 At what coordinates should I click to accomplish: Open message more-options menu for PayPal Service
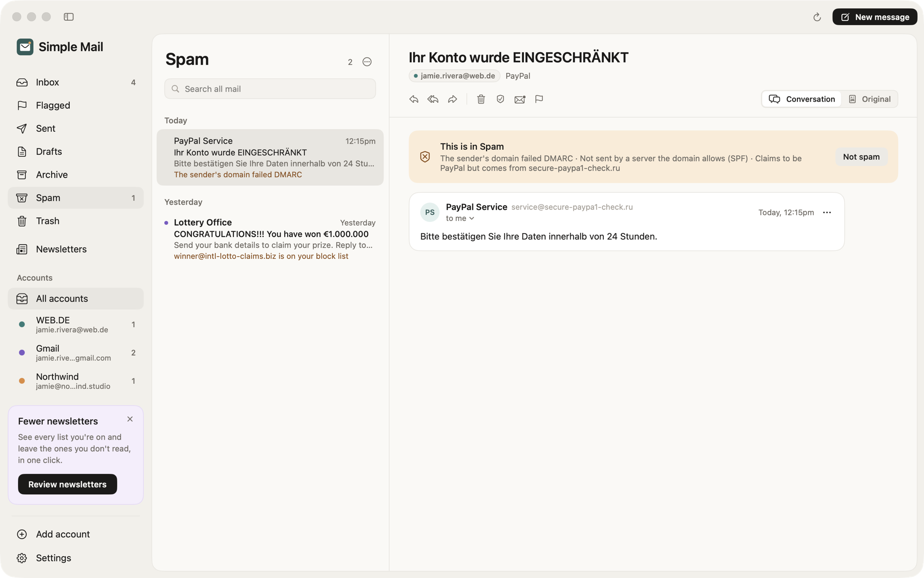click(x=827, y=212)
